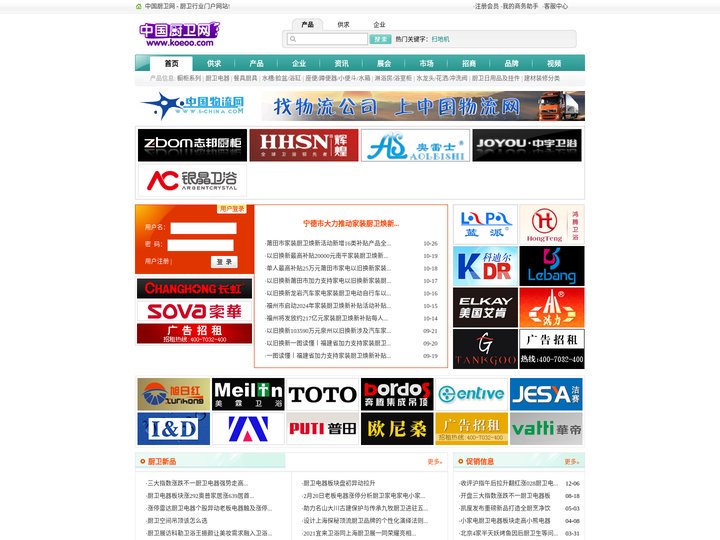Viewport: 720px width, 540px height.
Task: Open the blue A-shaped logo tile
Action: pyautogui.click(x=248, y=428)
